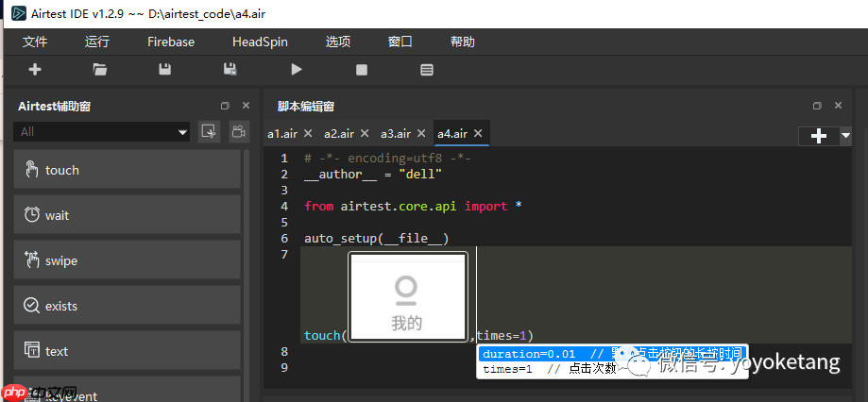Run the script with the play icon

click(297, 70)
